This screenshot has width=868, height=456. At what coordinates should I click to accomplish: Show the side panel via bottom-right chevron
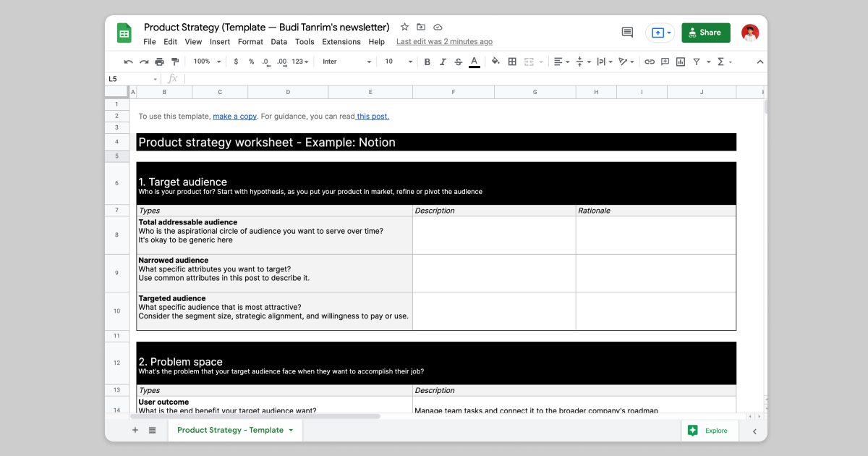754,431
